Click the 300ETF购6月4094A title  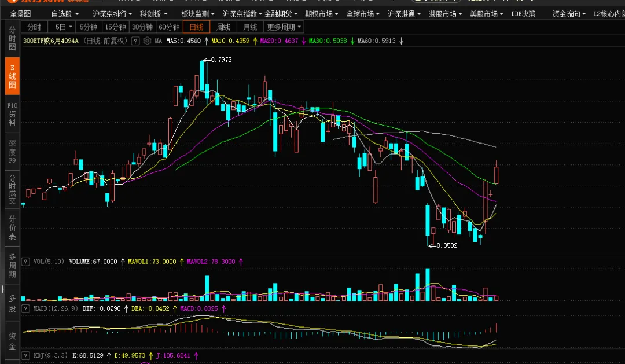pyautogui.click(x=51, y=41)
